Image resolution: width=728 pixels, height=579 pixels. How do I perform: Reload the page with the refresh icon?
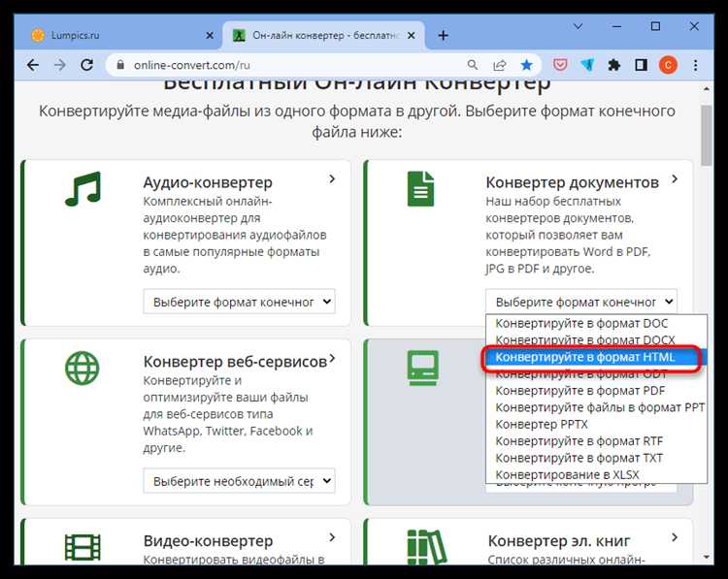86,65
